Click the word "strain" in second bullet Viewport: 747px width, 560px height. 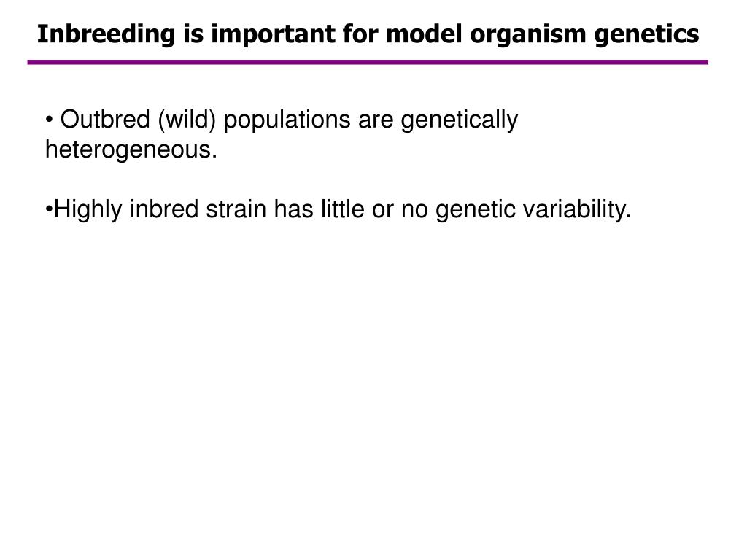pos(236,209)
